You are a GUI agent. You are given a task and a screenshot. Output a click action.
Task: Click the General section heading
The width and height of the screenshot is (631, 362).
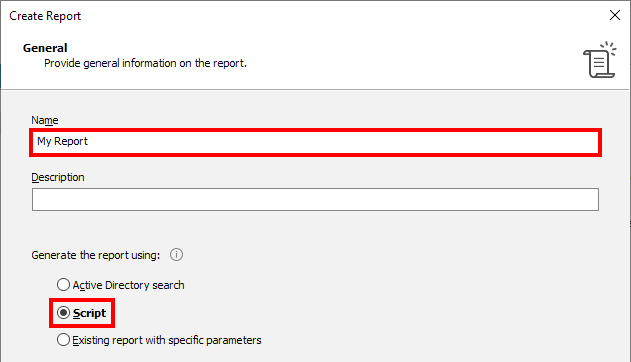point(45,48)
